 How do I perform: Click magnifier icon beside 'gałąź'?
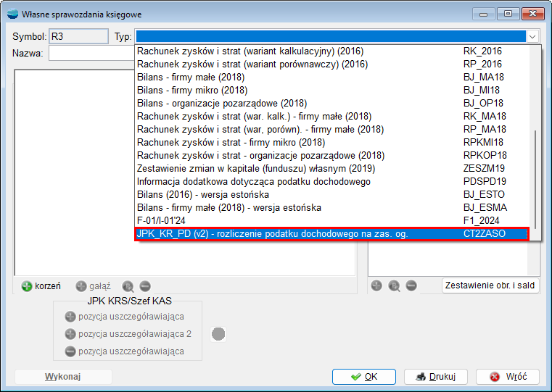128,286
